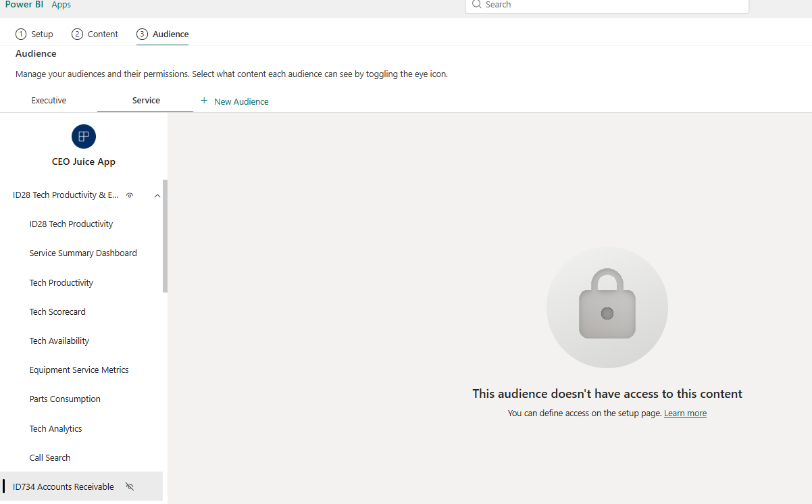The height and width of the screenshot is (504, 812).
Task: Select Tech Productivity in the list
Action: pyautogui.click(x=61, y=282)
